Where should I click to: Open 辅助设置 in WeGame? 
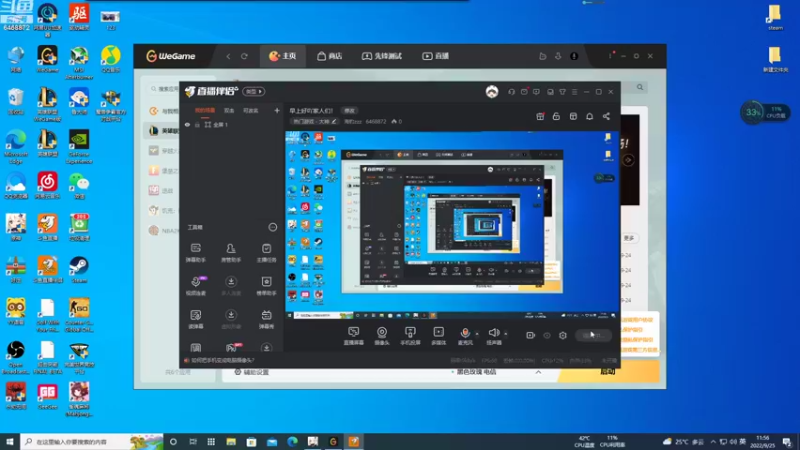pyautogui.click(x=252, y=372)
